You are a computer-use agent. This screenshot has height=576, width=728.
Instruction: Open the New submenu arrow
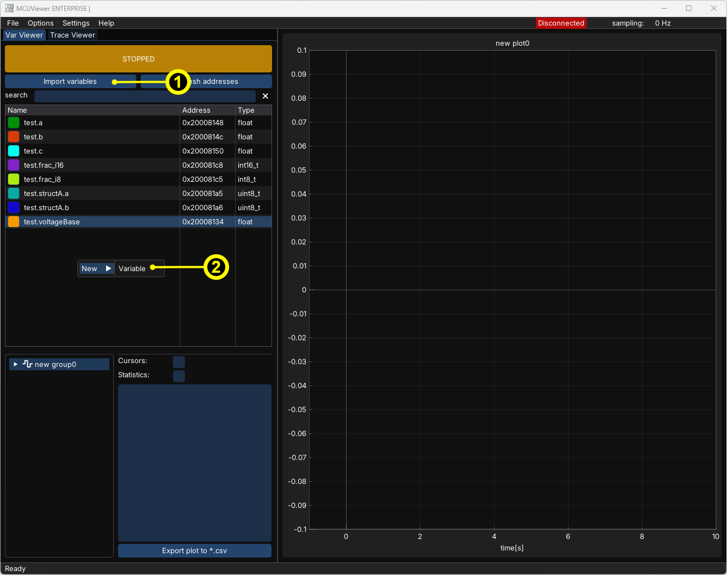108,268
